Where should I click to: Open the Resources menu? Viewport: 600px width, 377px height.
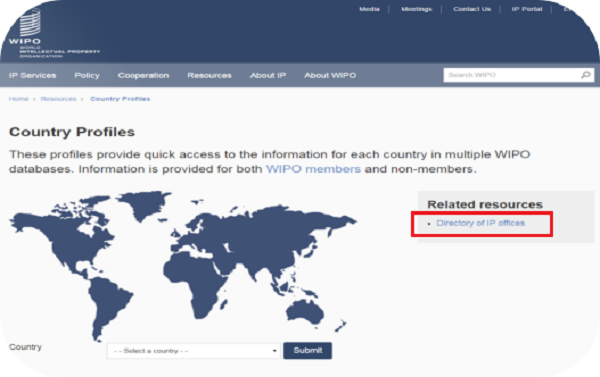pyautogui.click(x=209, y=75)
